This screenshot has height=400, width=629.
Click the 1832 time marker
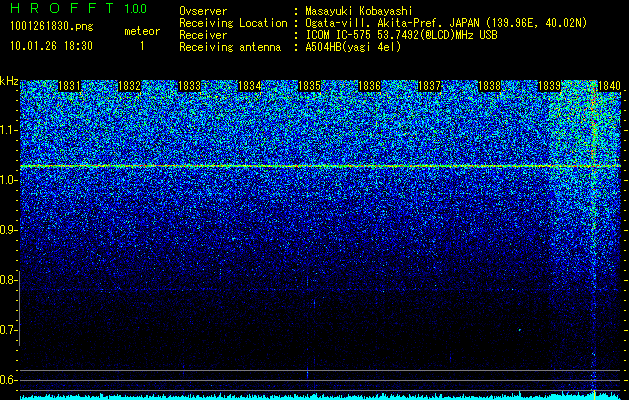click(129, 86)
